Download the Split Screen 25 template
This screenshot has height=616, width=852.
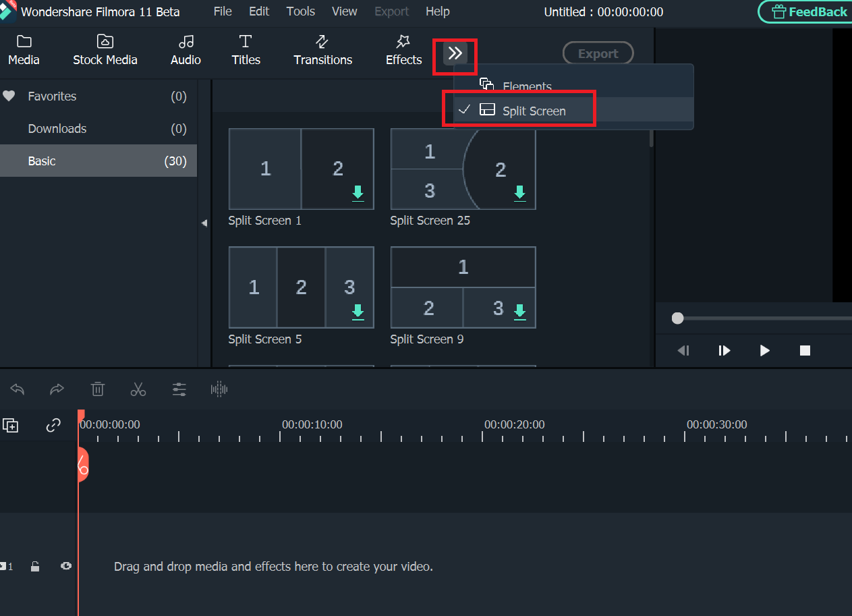519,194
